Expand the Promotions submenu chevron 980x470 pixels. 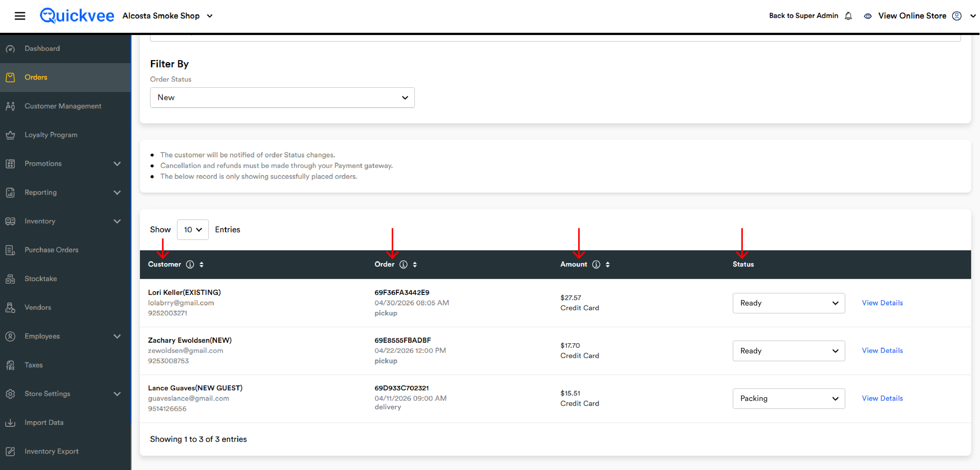point(117,163)
